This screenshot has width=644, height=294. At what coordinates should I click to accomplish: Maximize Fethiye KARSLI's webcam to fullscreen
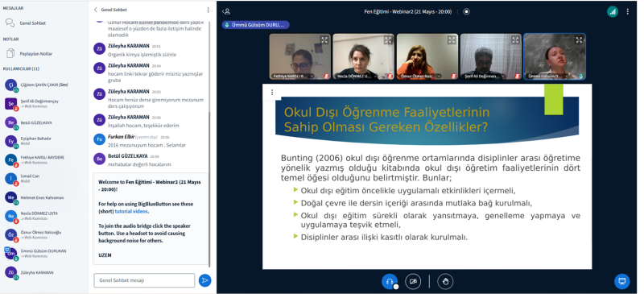pyautogui.click(x=324, y=40)
